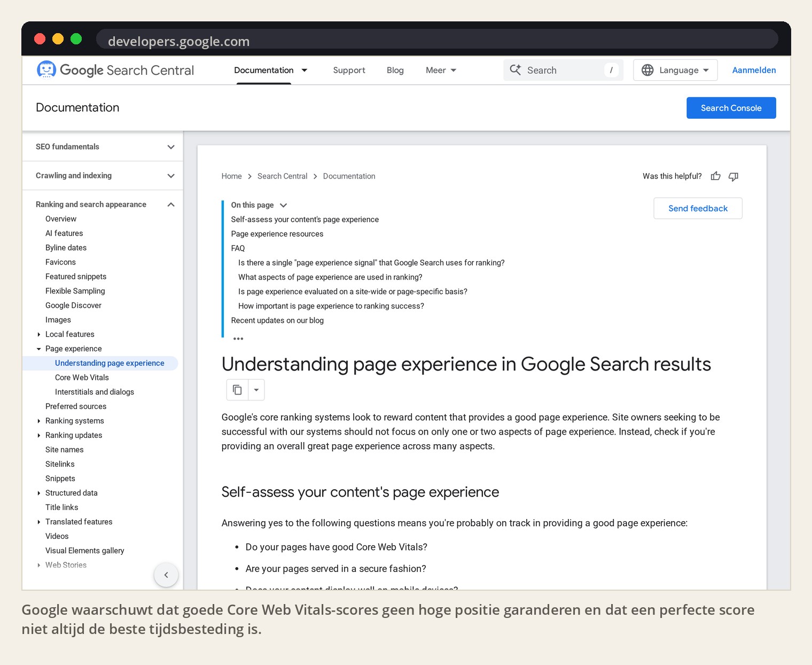Click the Send feedback button
812x665 pixels.
coord(698,208)
